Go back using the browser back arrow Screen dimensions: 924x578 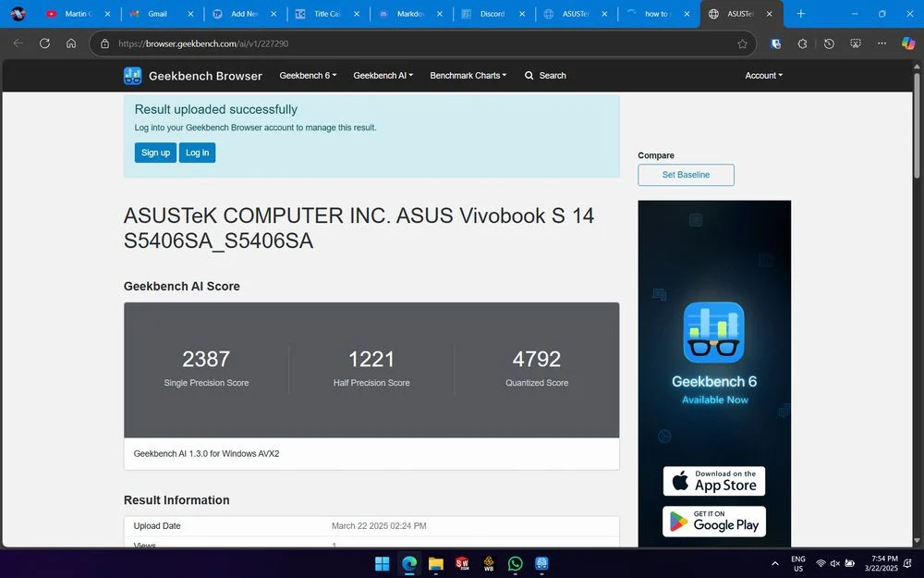(x=18, y=43)
